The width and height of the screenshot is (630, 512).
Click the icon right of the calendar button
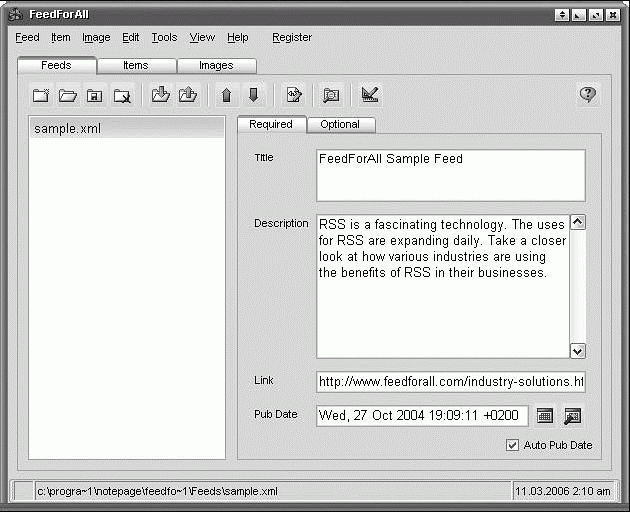tap(573, 416)
